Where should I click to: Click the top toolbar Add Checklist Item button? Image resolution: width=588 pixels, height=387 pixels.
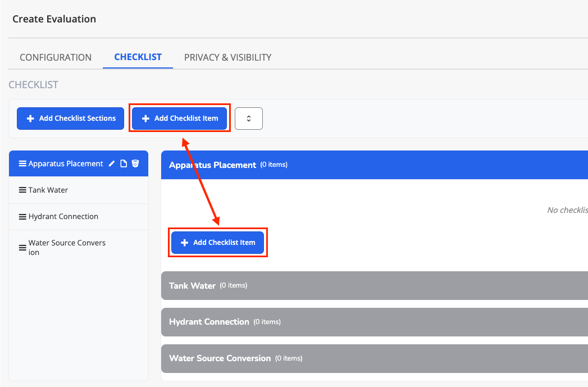[x=180, y=119]
